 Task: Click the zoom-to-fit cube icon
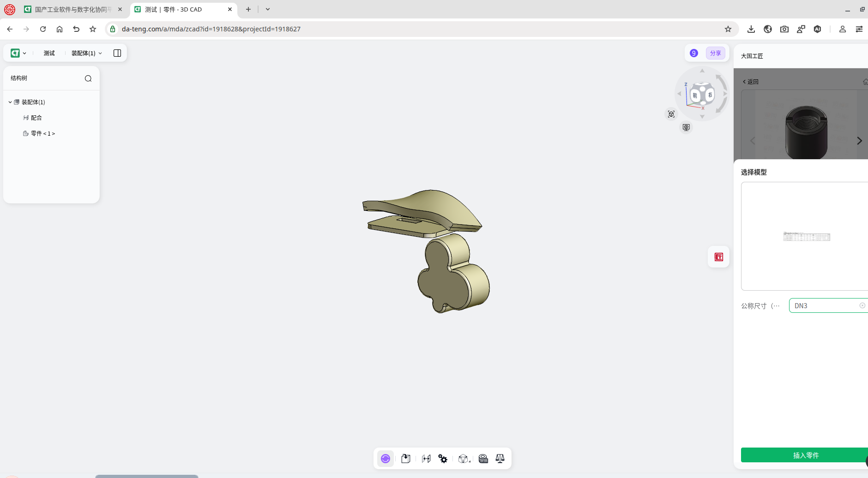click(x=671, y=114)
